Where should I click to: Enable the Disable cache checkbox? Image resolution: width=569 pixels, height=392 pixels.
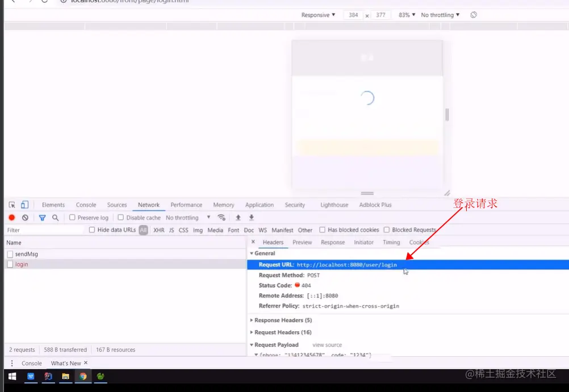click(x=121, y=218)
